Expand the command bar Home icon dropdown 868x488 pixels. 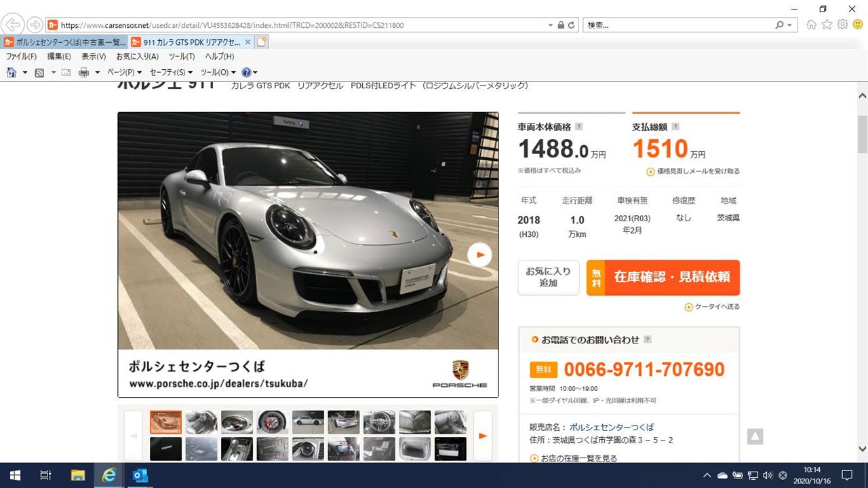(x=25, y=72)
